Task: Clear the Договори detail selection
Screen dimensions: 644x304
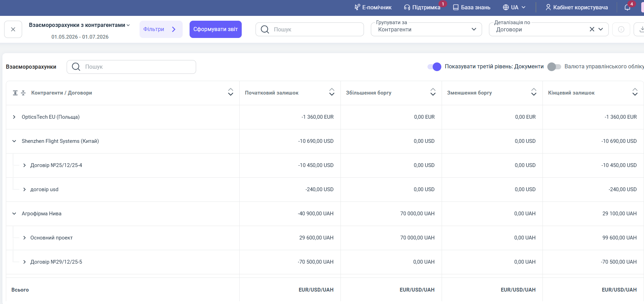Action: [592, 29]
